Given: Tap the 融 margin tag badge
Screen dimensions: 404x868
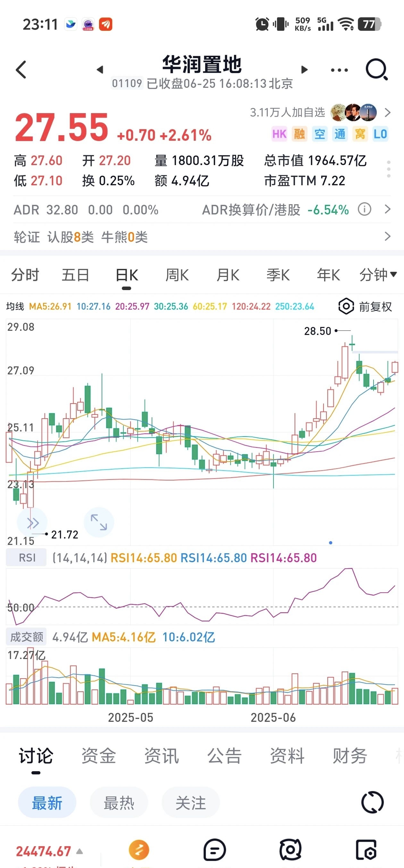Looking at the screenshot, I should (299, 134).
